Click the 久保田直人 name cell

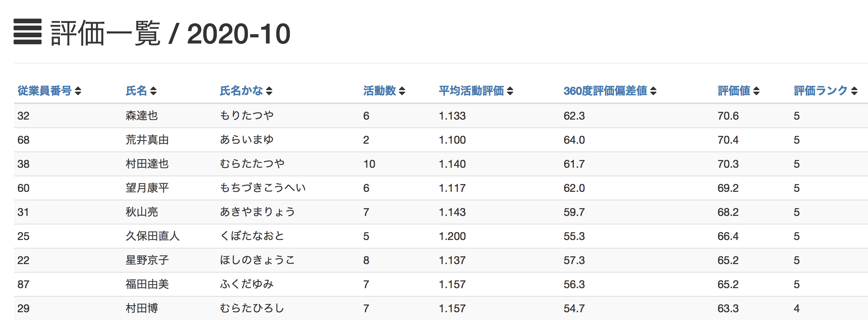tap(152, 236)
